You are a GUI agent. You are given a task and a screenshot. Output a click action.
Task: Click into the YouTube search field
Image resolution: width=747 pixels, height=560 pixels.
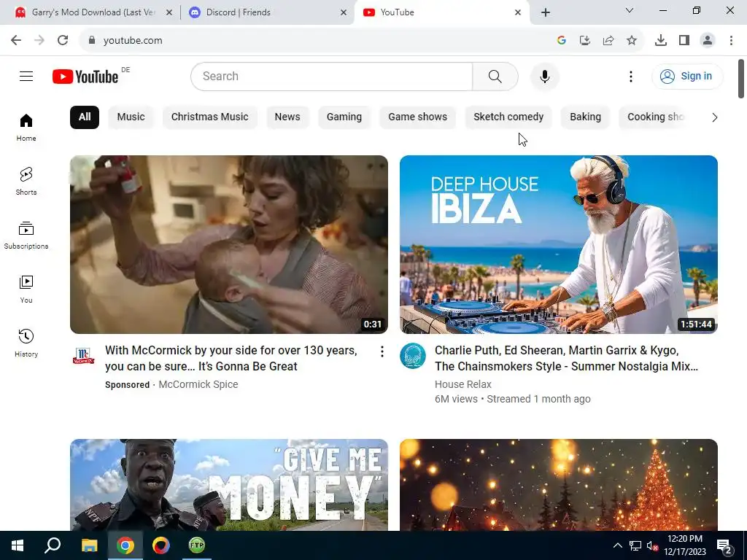[332, 76]
